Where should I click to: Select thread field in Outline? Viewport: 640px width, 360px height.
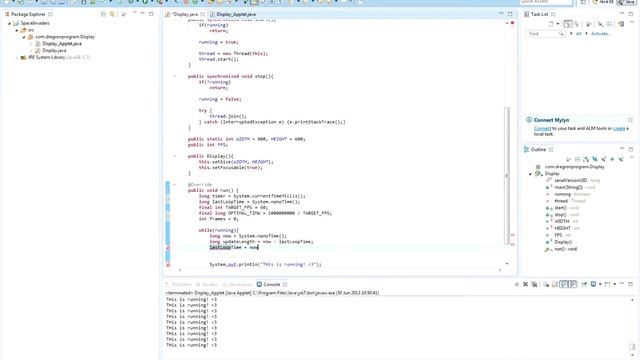tap(561, 201)
